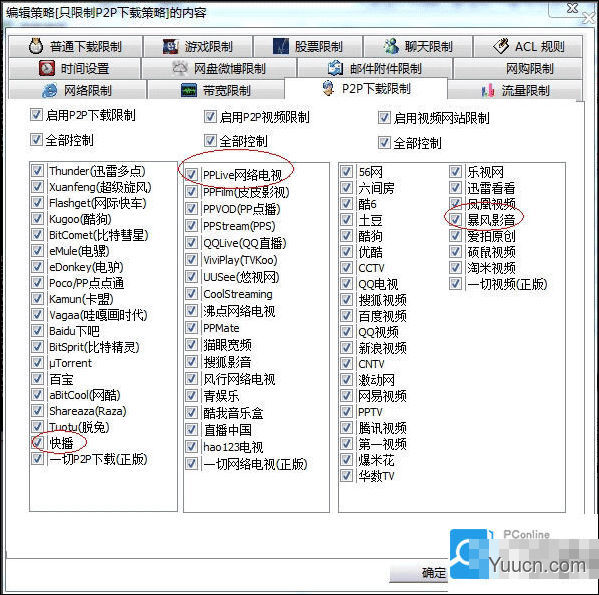Click the mail icon on 邮件附件限制 tab
This screenshot has height=595, width=599.
pos(335,68)
